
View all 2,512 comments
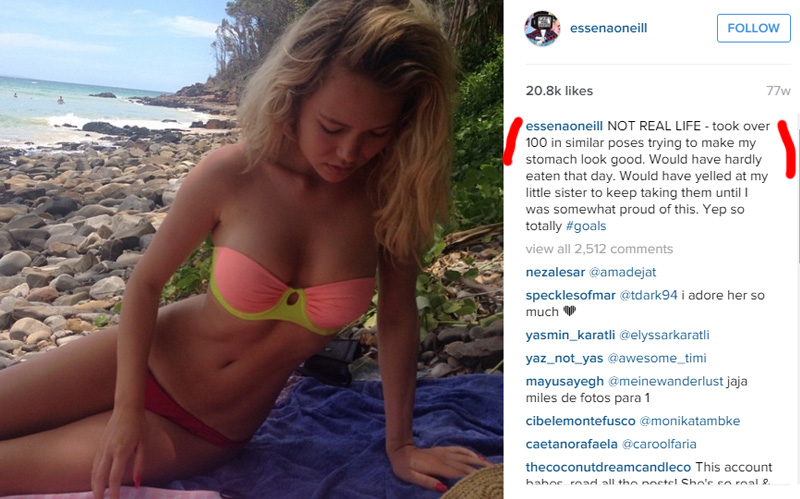(x=599, y=249)
